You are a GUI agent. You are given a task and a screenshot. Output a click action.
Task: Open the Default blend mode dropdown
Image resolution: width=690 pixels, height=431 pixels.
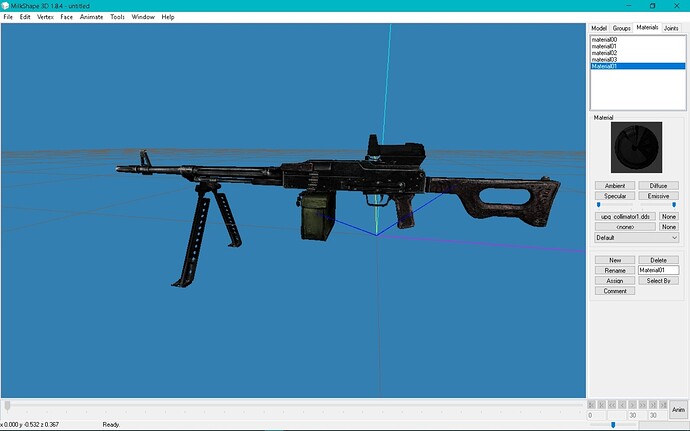point(636,238)
